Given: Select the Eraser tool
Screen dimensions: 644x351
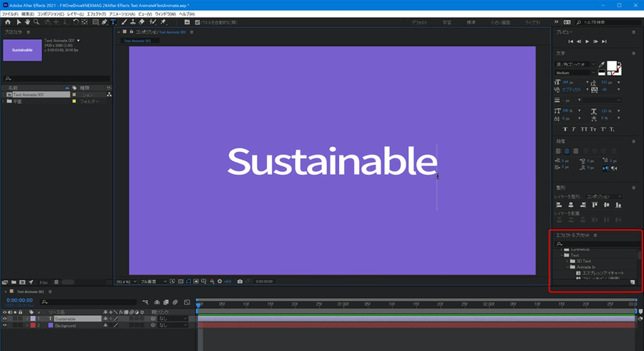Looking at the screenshot, I should point(142,22).
